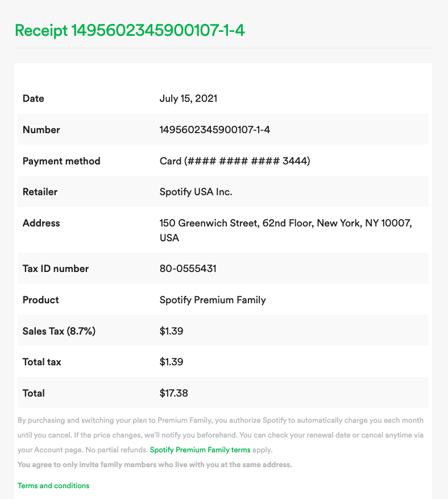This screenshot has width=448, height=499.
Task: Click the Payment method label
Action: tap(61, 160)
